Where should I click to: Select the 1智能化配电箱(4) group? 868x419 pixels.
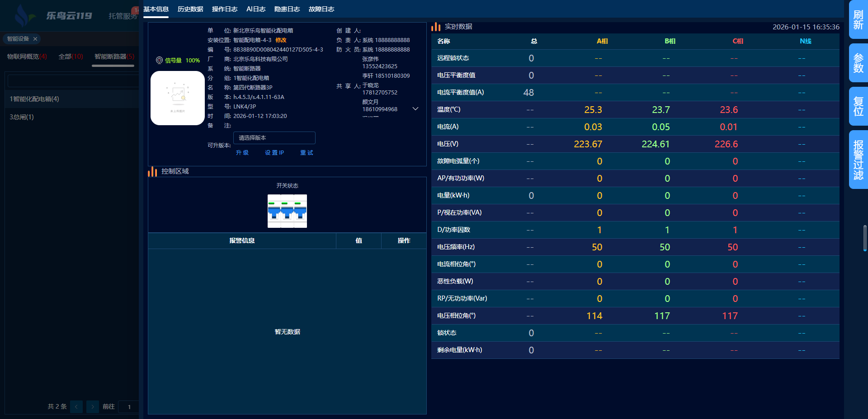34,99
